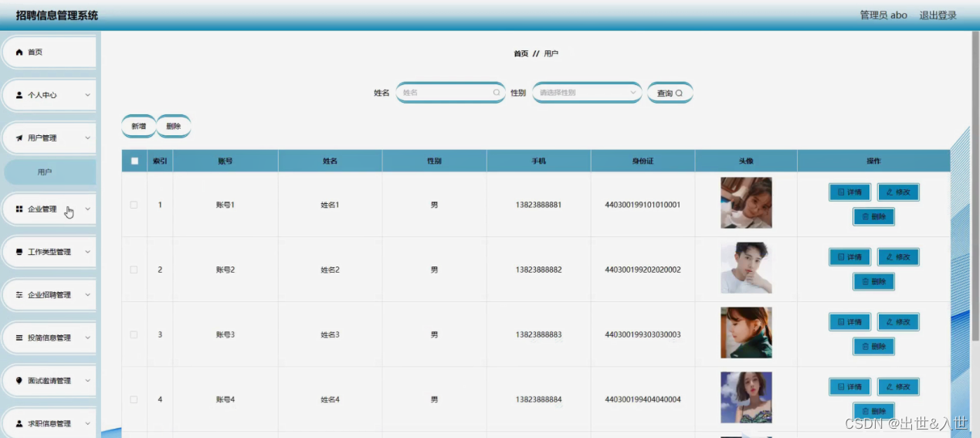
Task: Click the person icon beside 个人中心
Action: pyautogui.click(x=20, y=95)
